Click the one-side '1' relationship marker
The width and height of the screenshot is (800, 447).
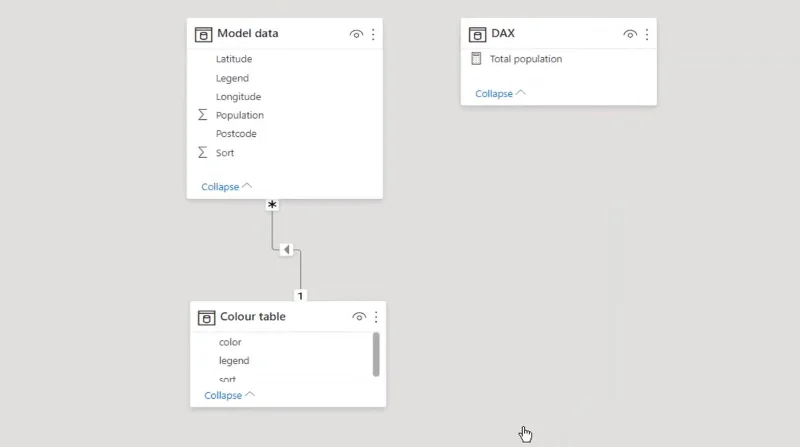click(x=300, y=295)
